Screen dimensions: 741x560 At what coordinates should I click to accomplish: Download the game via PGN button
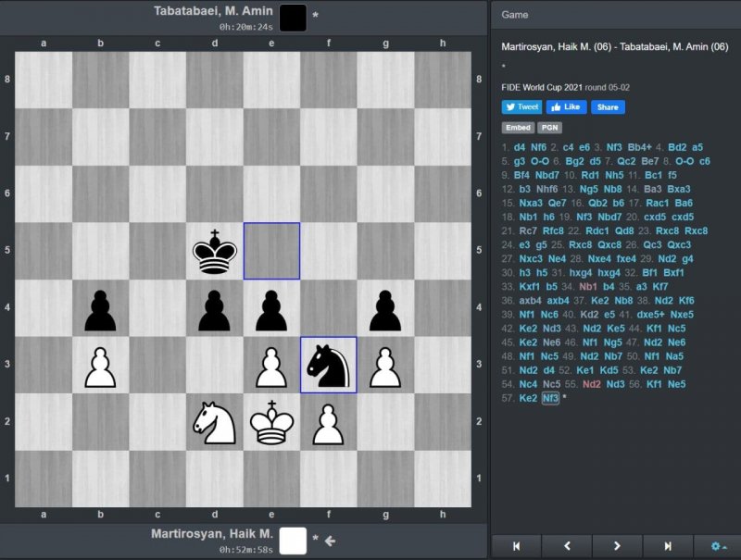[549, 128]
